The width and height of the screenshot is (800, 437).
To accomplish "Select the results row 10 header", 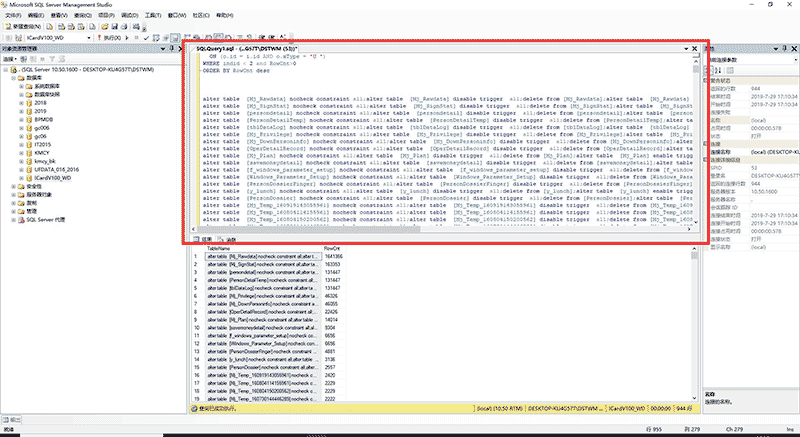I will click(x=198, y=328).
